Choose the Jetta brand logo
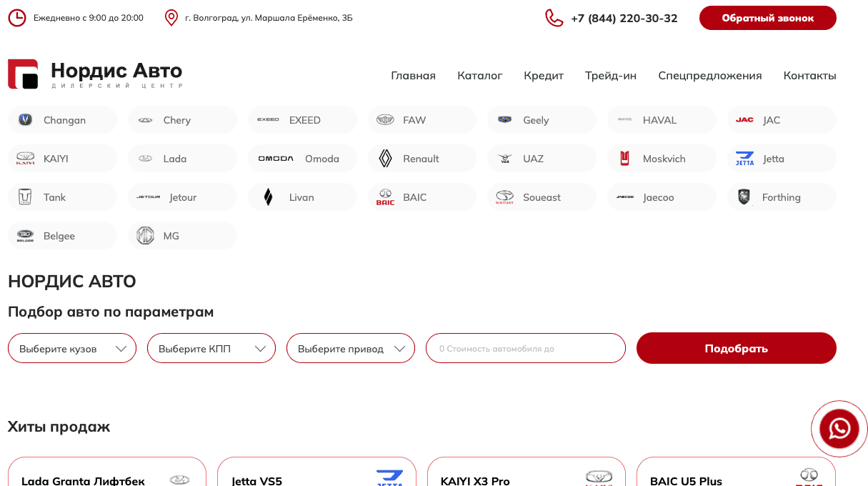This screenshot has width=868, height=486. (744, 159)
